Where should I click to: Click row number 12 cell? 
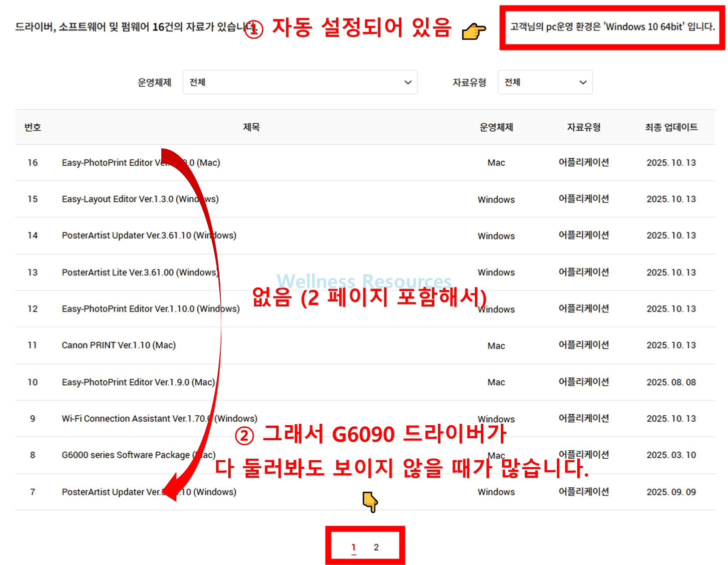pos(32,308)
